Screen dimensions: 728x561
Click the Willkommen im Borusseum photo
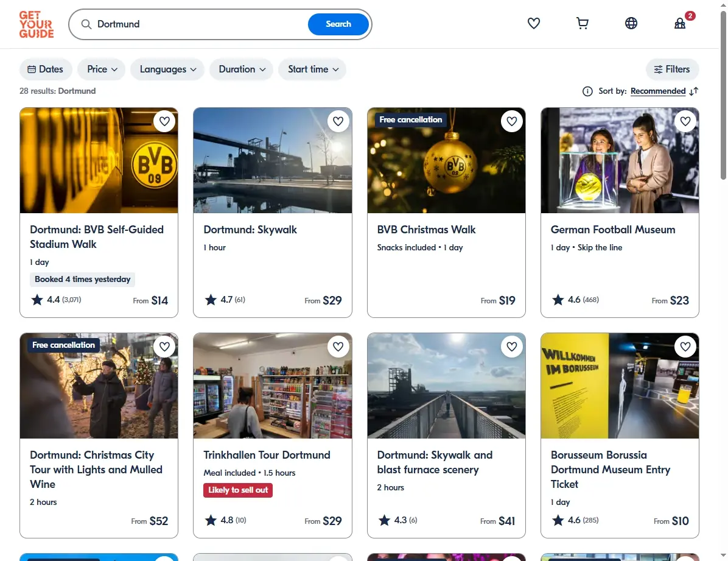coord(620,386)
